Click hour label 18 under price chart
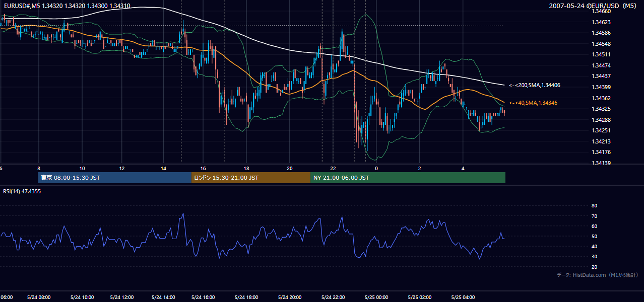The image size is (644, 302). (246, 168)
